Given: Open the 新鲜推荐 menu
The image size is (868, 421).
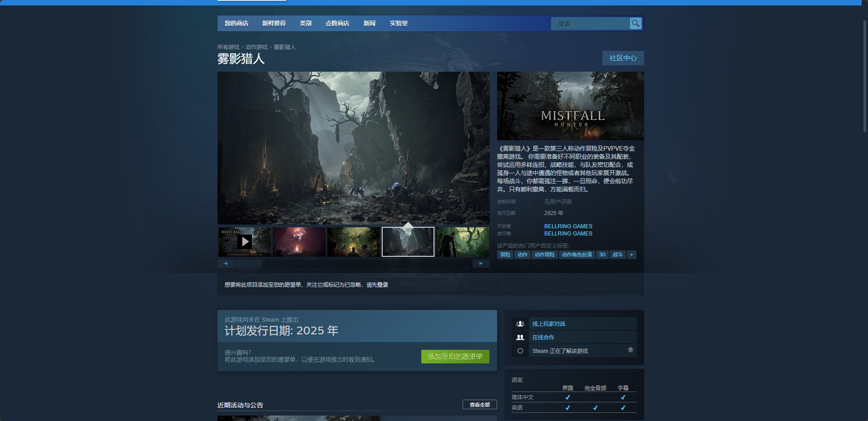Looking at the screenshot, I should point(274,23).
